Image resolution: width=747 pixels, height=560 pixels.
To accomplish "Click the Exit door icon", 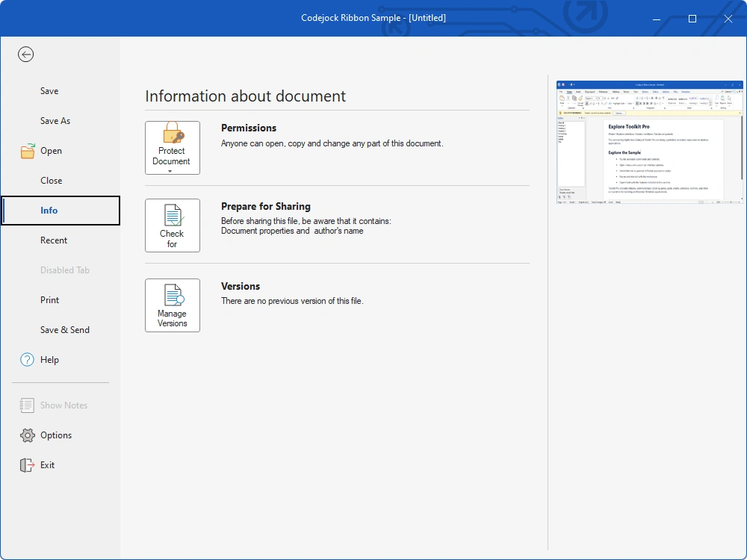I will [27, 465].
